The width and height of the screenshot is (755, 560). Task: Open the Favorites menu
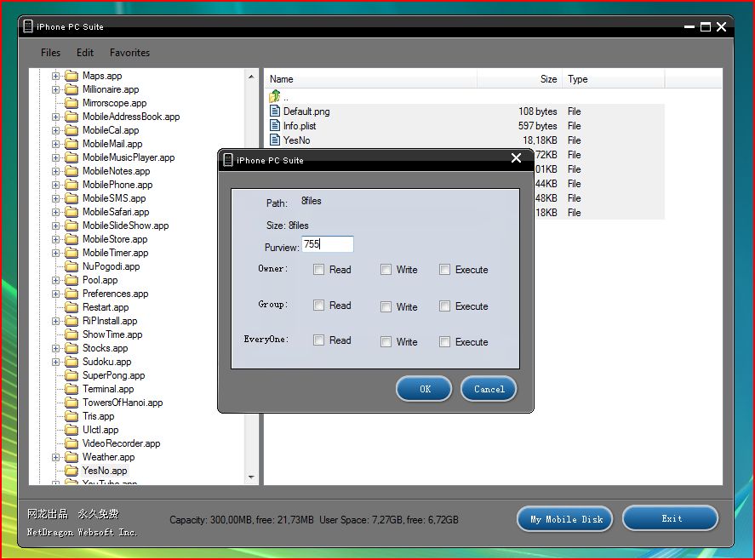pos(129,53)
